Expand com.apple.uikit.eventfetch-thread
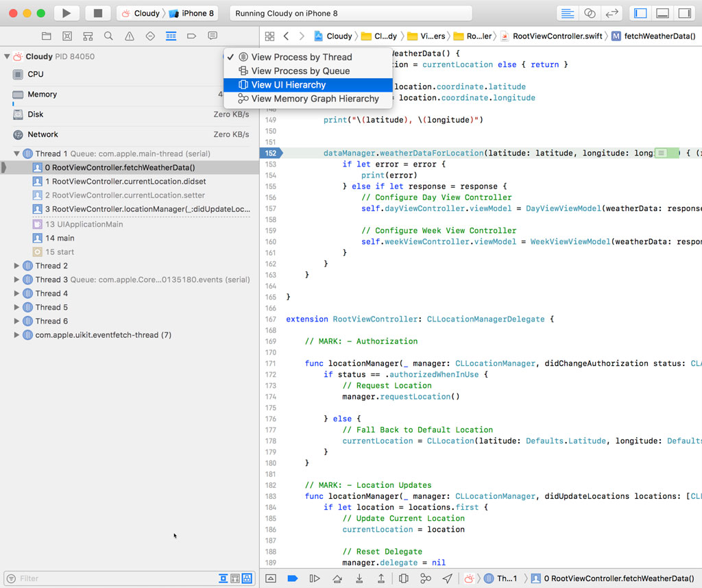Image resolution: width=702 pixels, height=588 pixels. pos(17,335)
